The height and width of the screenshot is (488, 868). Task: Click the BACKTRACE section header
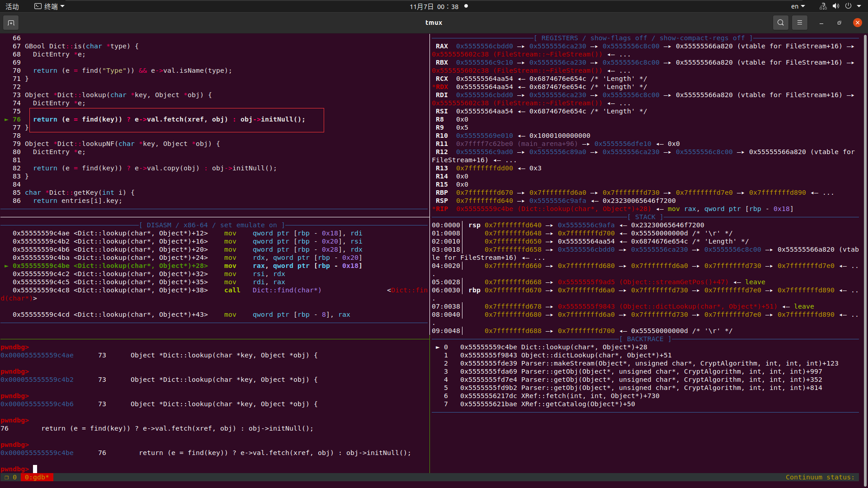point(645,339)
